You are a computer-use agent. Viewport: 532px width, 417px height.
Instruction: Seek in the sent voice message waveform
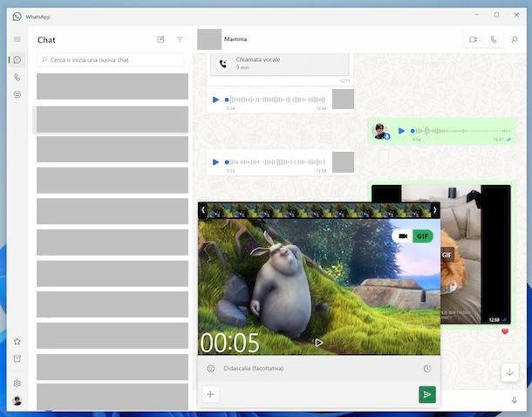click(460, 131)
